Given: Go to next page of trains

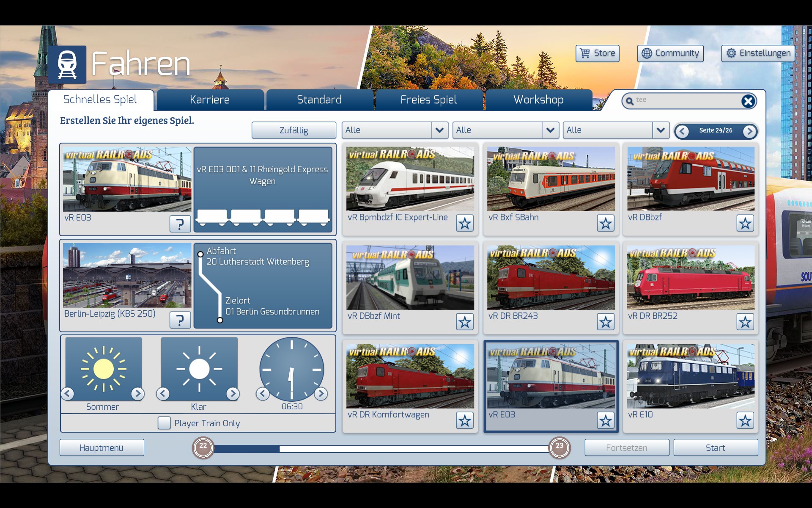Looking at the screenshot, I should pos(749,131).
